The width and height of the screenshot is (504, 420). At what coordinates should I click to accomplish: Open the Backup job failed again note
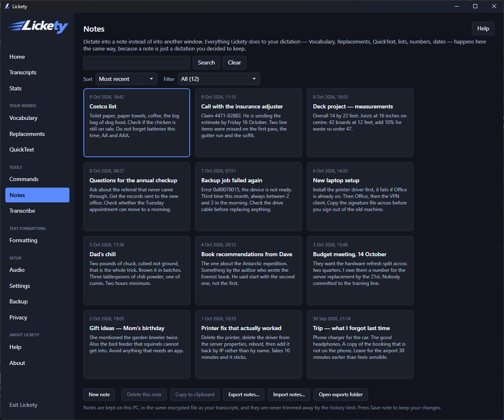click(x=249, y=197)
